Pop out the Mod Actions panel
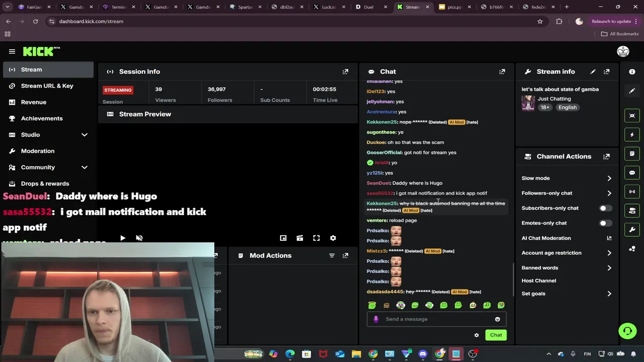Image resolution: width=644 pixels, height=362 pixels. coord(345,255)
